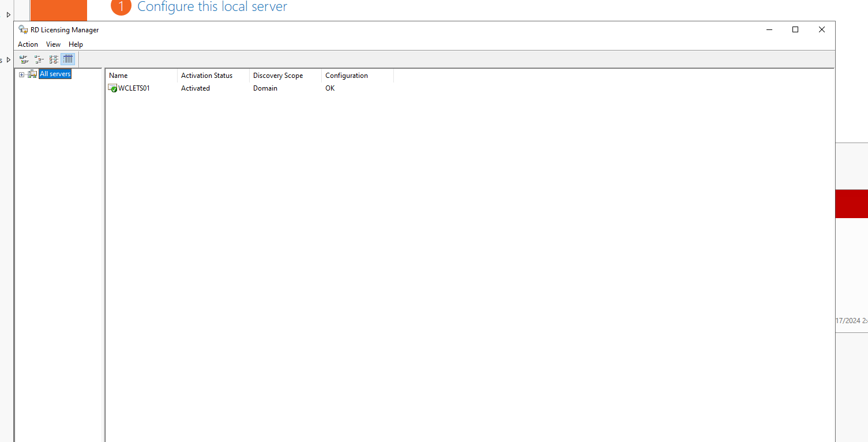
Task: Switch to Large Icons view in toolbar
Action: point(24,59)
